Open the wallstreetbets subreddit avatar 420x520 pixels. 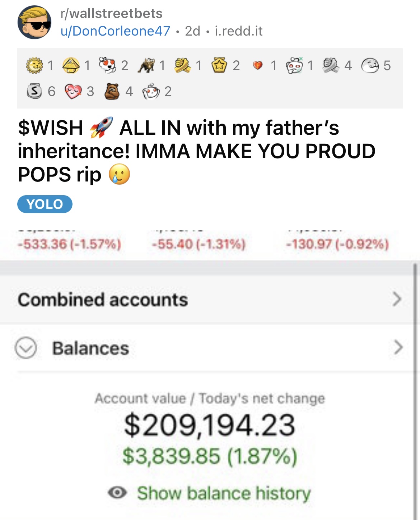point(34,22)
